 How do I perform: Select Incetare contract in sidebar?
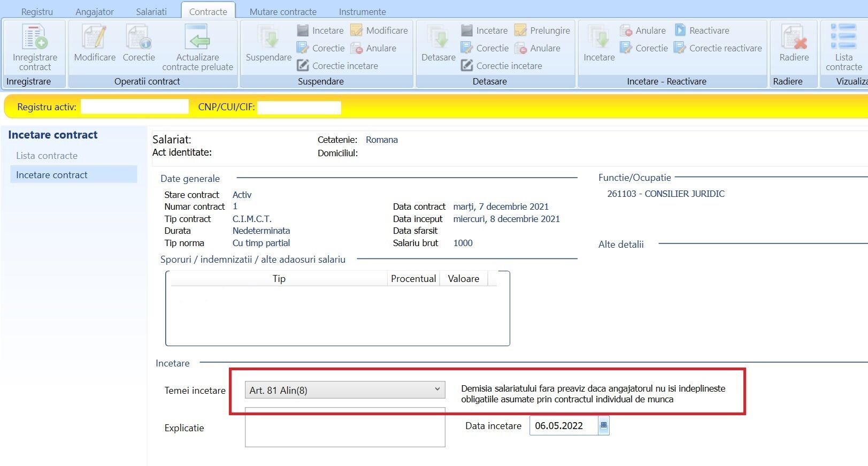[x=74, y=174]
